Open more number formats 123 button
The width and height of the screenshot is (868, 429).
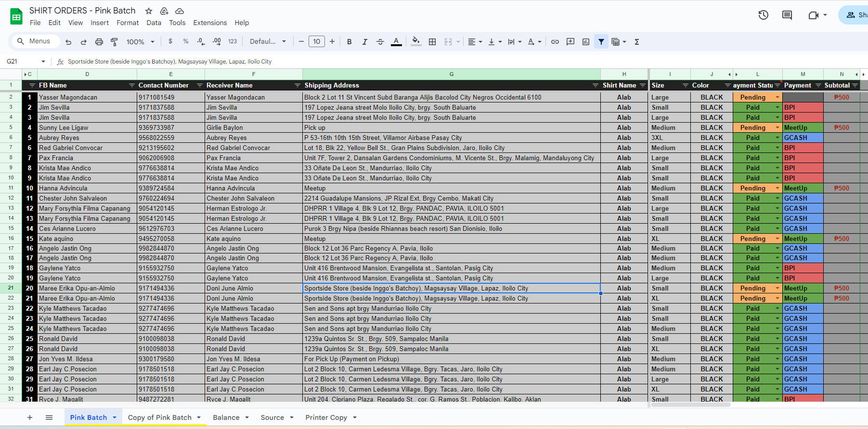(233, 41)
